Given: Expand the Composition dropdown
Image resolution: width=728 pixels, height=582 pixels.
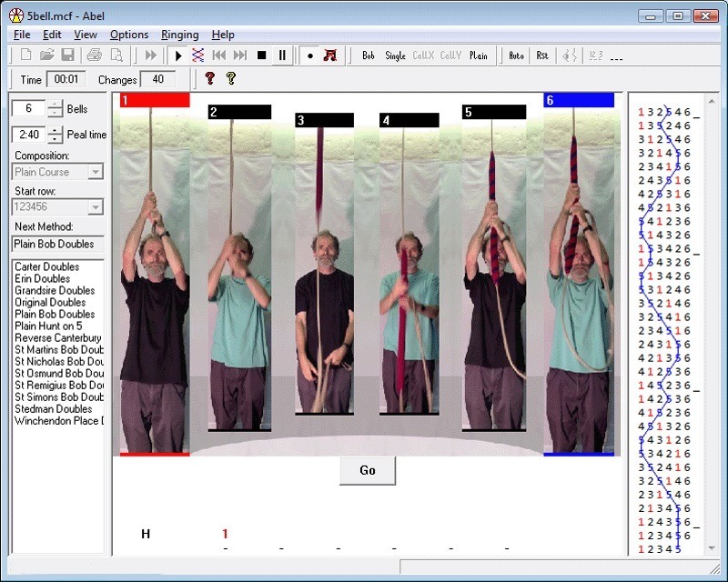Looking at the screenshot, I should (96, 172).
